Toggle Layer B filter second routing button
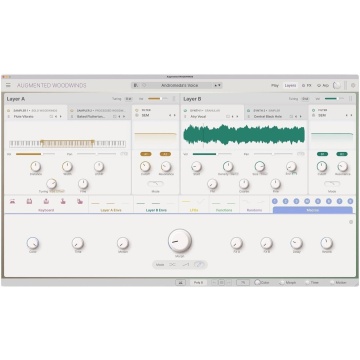 pos(342,154)
